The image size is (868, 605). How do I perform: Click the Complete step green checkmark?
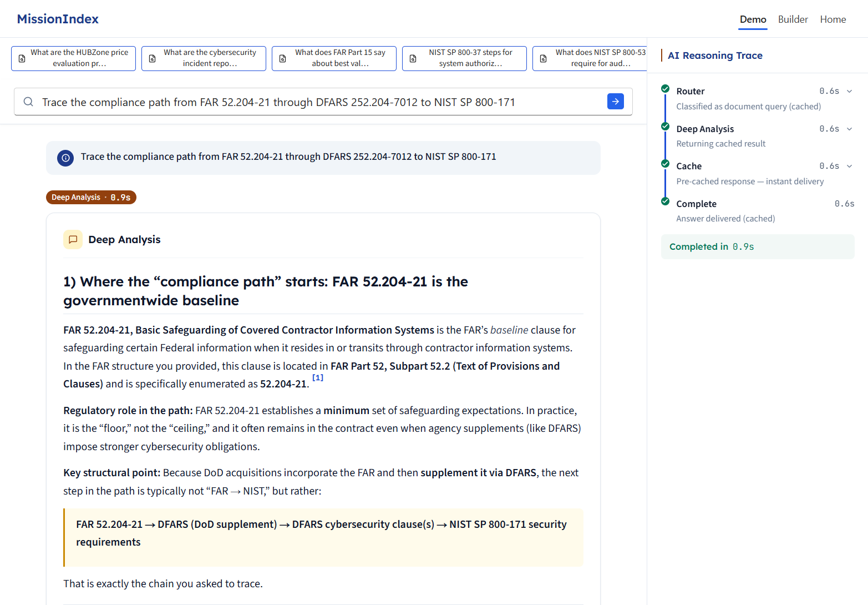tap(665, 201)
